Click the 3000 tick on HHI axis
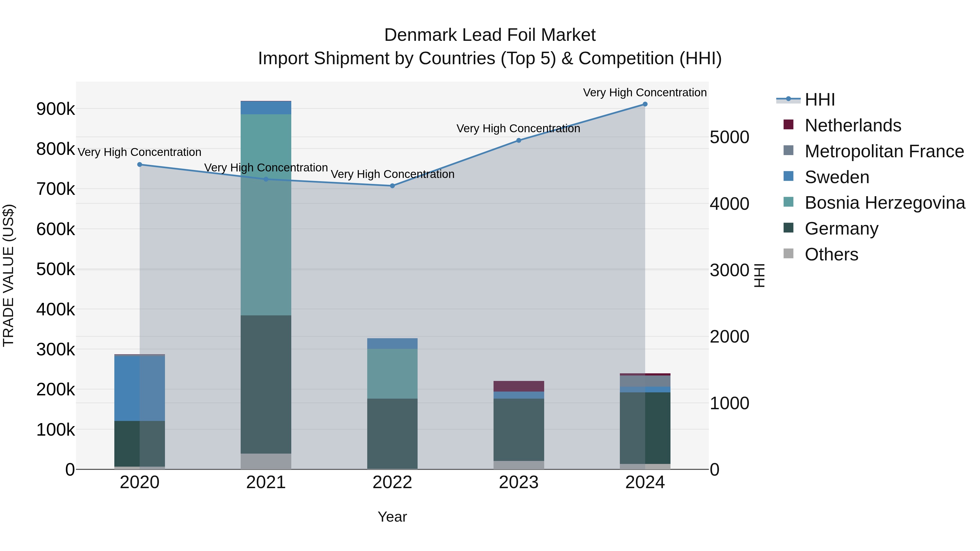Image resolution: width=980 pixels, height=551 pixels. (x=730, y=270)
